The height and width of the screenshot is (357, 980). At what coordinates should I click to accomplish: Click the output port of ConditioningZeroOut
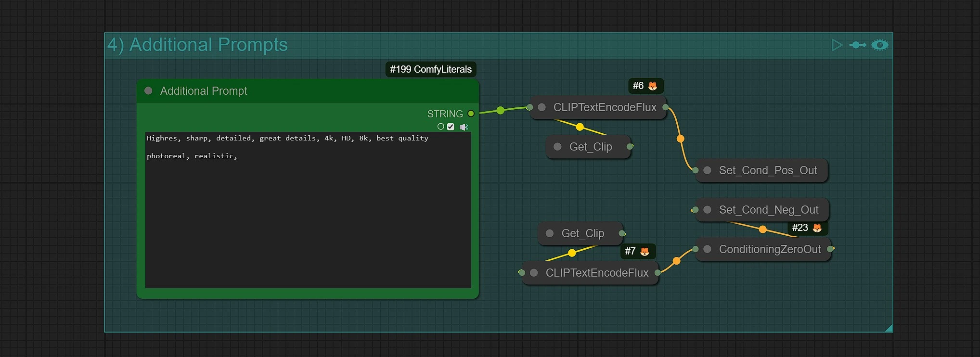point(830,249)
